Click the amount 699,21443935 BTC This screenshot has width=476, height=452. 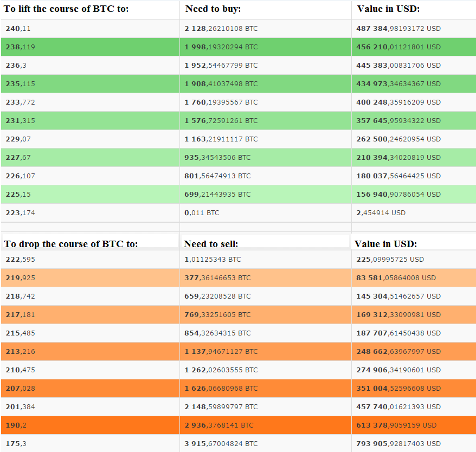217,194
